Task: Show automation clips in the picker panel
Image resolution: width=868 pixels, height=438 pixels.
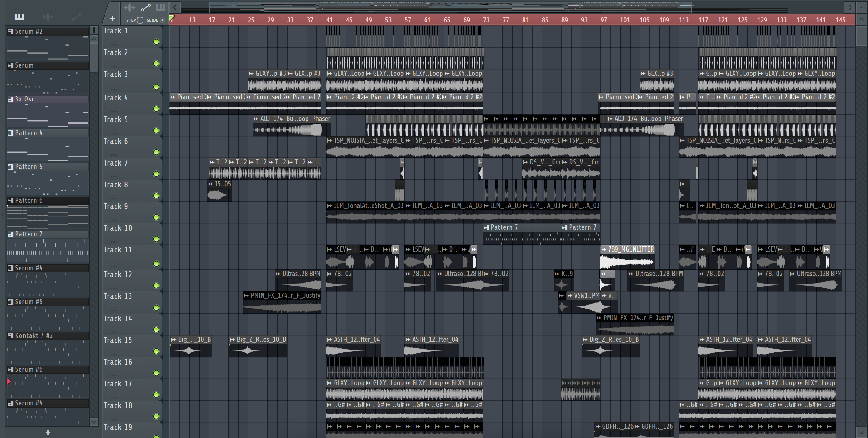Action: tap(77, 17)
